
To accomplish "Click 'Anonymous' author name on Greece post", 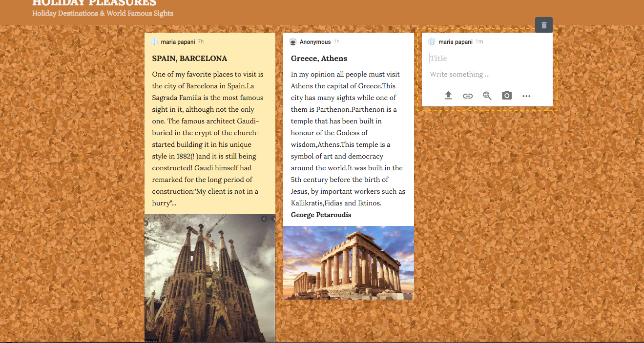I will click(315, 42).
